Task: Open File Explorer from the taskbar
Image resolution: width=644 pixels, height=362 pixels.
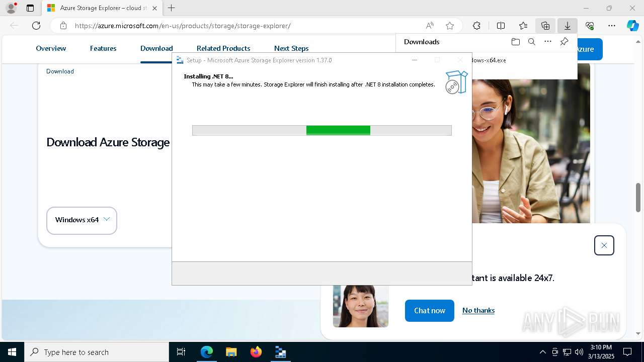Action: click(231, 352)
